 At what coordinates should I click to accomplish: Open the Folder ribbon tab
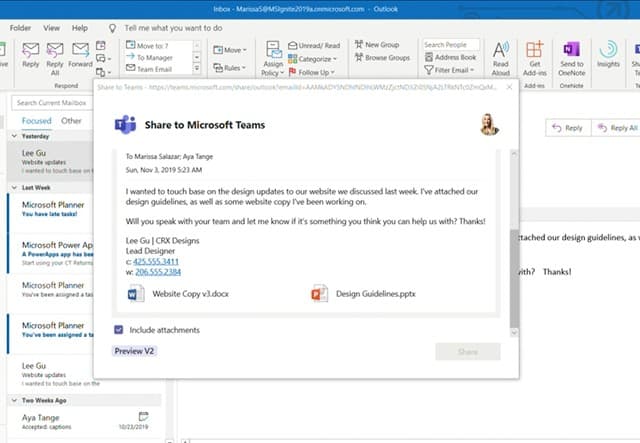click(x=20, y=28)
